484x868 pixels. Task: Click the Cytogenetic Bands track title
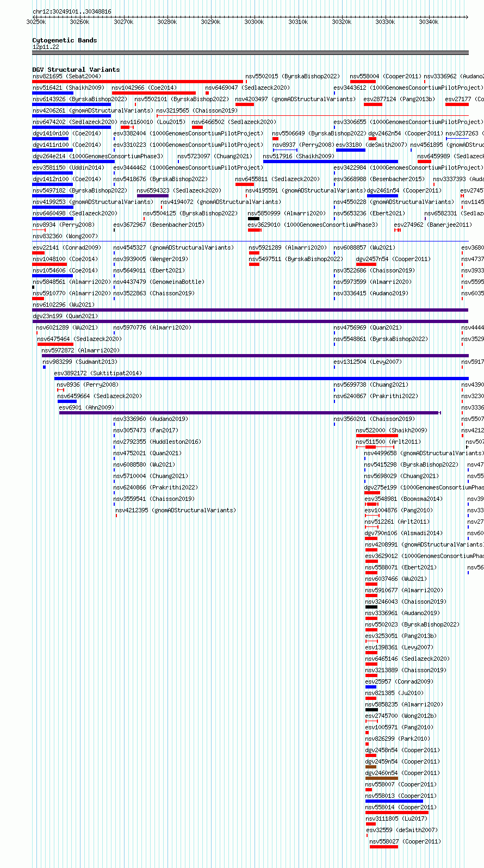coord(65,40)
